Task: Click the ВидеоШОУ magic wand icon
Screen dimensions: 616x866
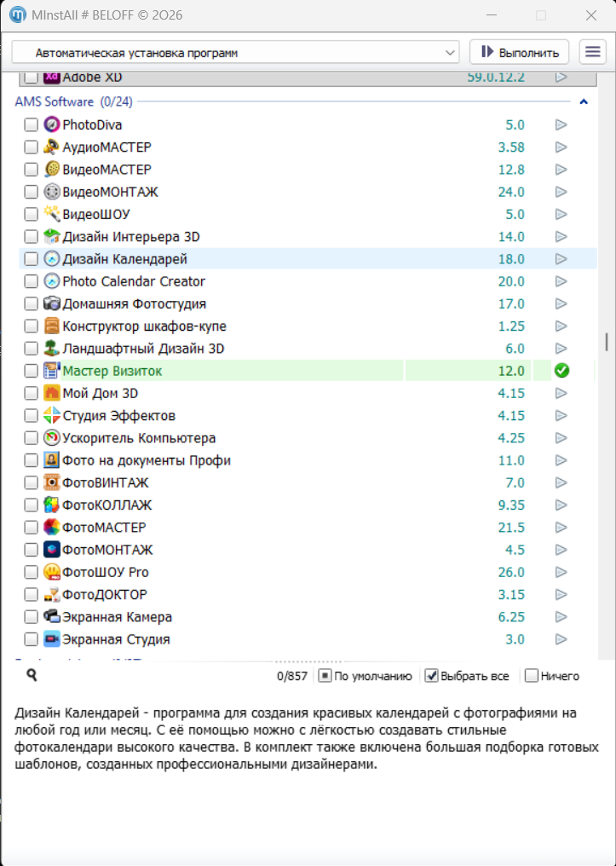Action: coord(51,214)
